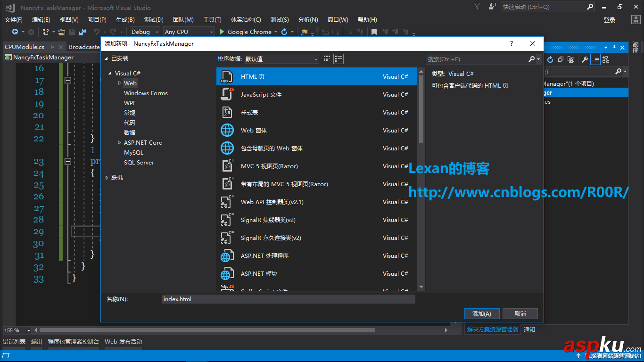Screen dimensions: 644x362
Task: Click the browser refresh toolbar icon
Action: coord(284,32)
